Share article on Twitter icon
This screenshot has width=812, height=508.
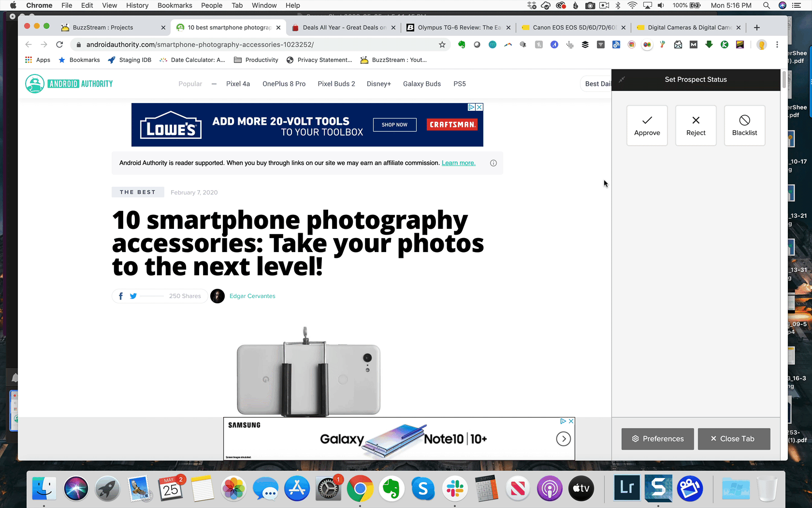point(133,296)
